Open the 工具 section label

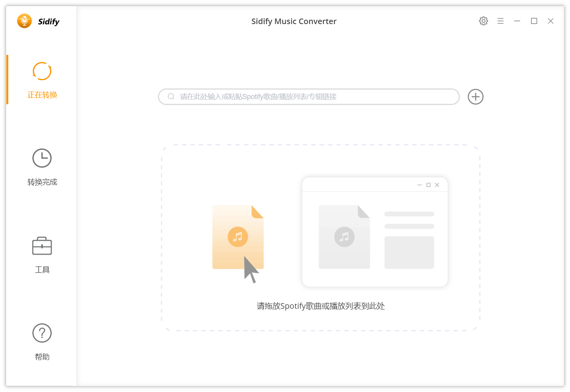point(42,269)
